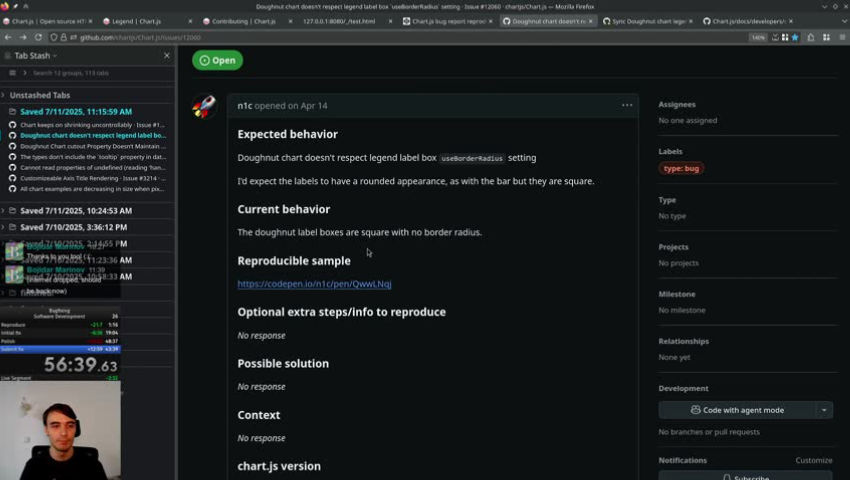Click the bookmark star icon
This screenshot has height=480, width=850.
[795, 37]
